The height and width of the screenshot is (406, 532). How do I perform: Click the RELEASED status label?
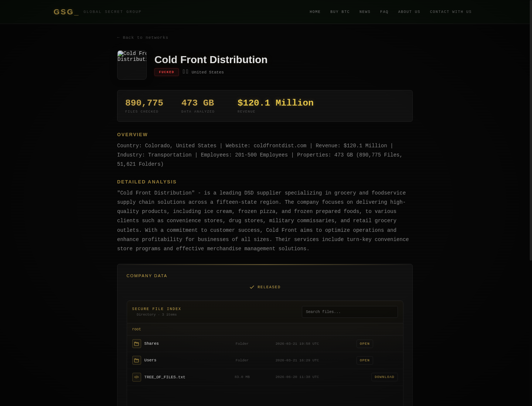coord(269,287)
